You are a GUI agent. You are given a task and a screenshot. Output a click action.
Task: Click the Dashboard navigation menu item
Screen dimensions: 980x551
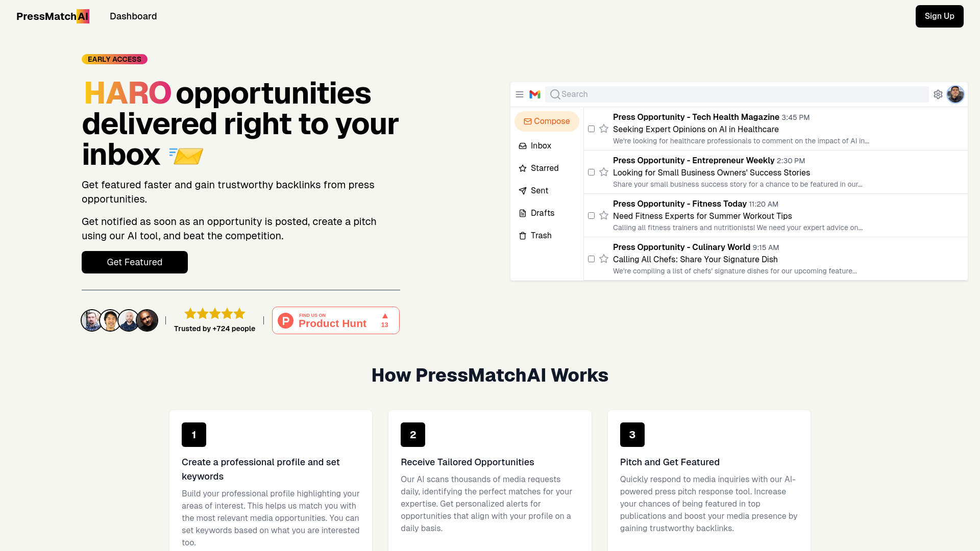pyautogui.click(x=133, y=16)
